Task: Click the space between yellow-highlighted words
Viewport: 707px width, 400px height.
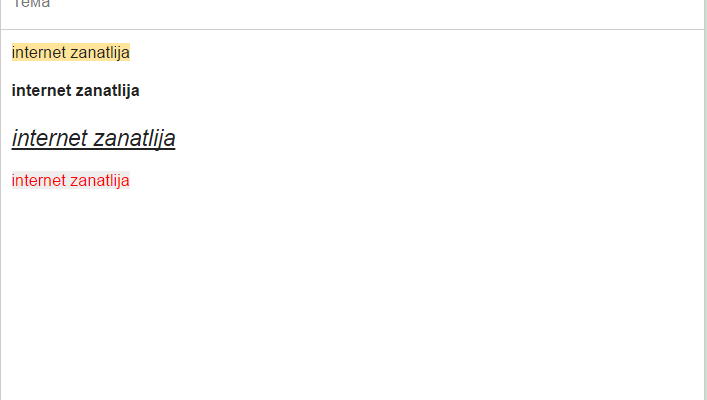Action: point(69,52)
